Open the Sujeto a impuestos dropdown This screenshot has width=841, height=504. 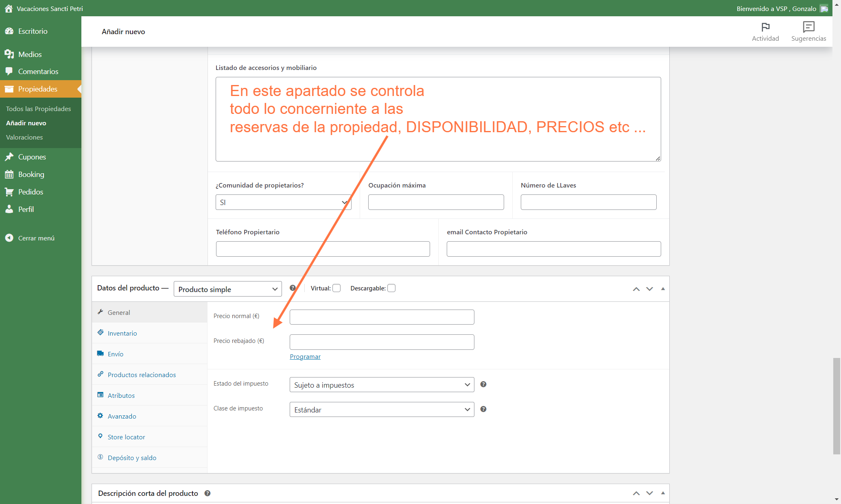(382, 385)
